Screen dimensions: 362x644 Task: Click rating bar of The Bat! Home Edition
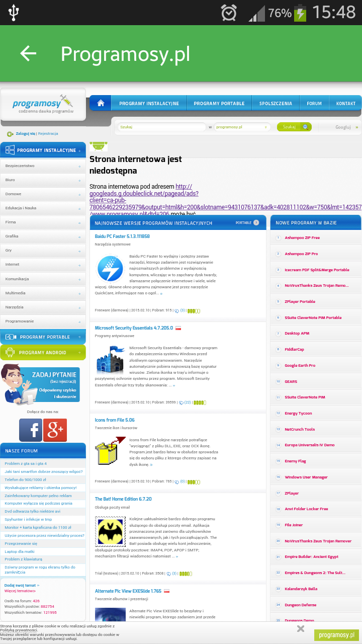point(186,574)
